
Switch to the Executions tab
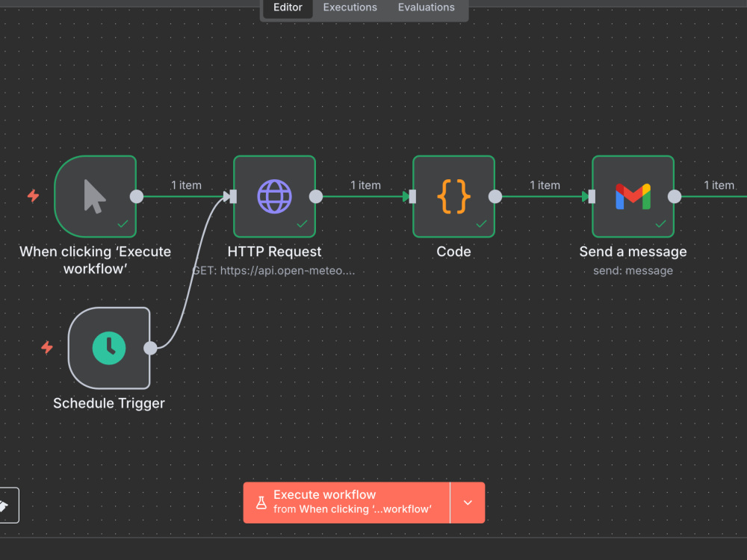(350, 7)
